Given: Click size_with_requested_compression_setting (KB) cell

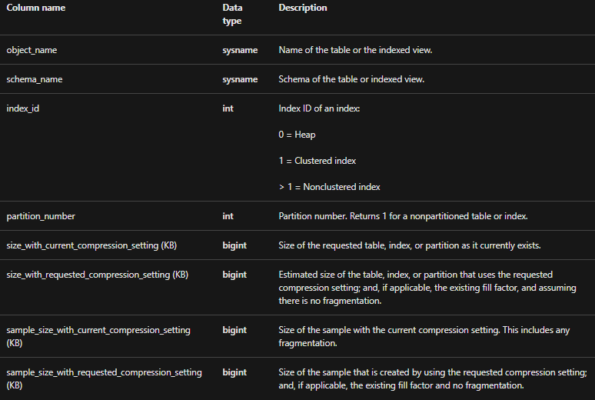Looking at the screenshot, I should [x=97, y=275].
